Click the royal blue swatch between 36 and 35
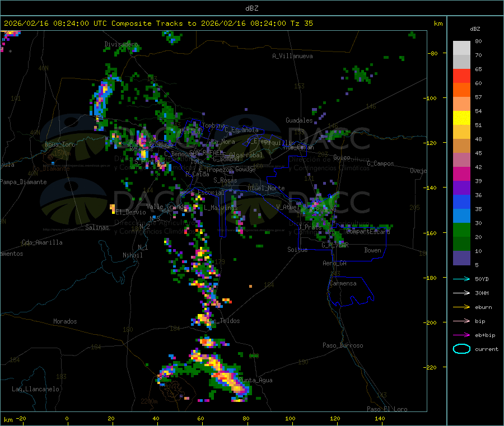The width and height of the screenshot is (504, 426). 461,202
